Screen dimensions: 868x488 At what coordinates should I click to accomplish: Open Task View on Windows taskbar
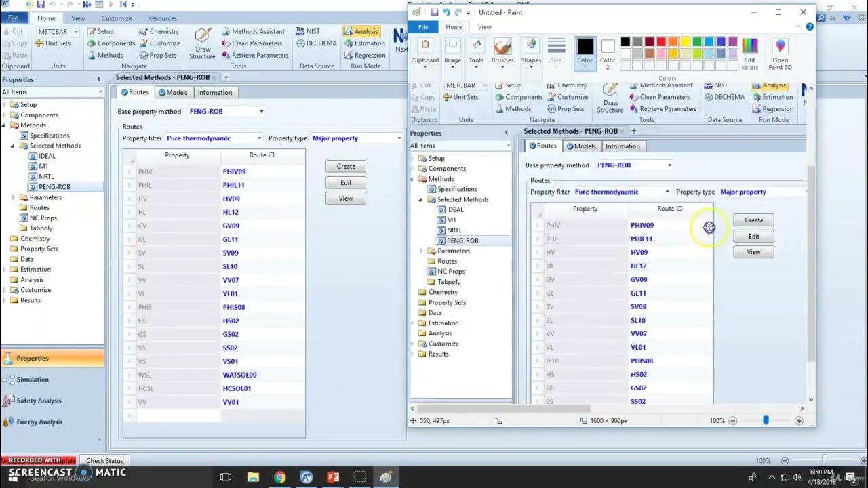(x=226, y=477)
